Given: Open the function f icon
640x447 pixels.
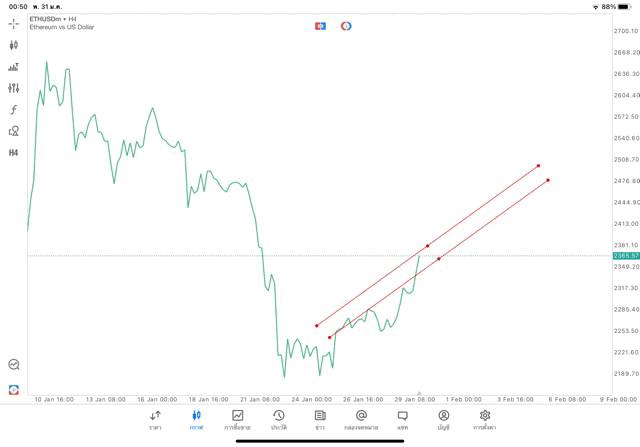Looking at the screenshot, I should coord(13,110).
